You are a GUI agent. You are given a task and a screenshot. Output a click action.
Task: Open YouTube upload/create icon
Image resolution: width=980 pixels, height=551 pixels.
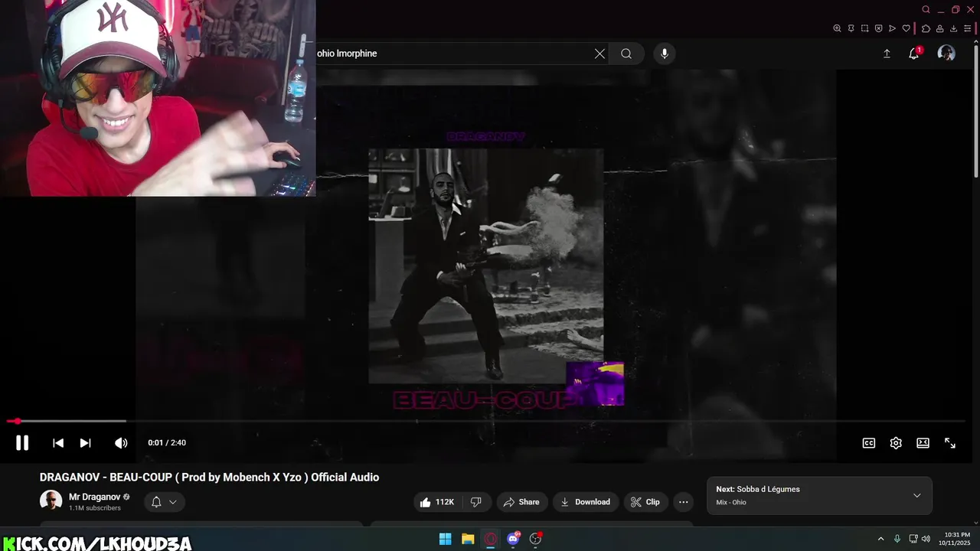[887, 54]
